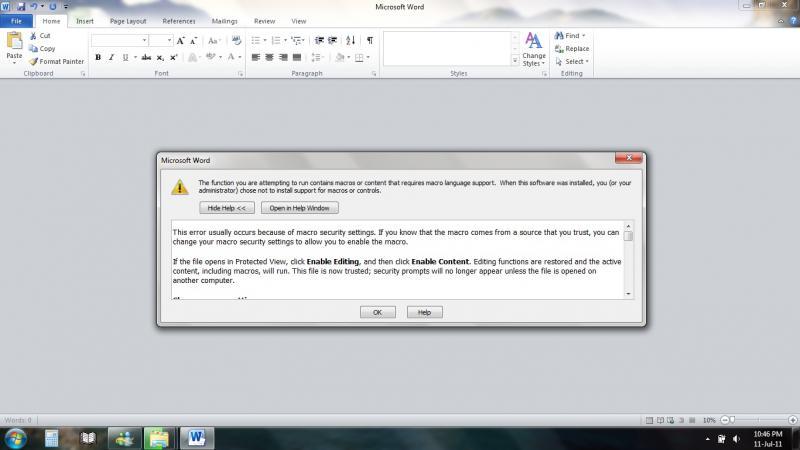Click the Bullets list icon
The image size is (800, 450).
point(256,40)
